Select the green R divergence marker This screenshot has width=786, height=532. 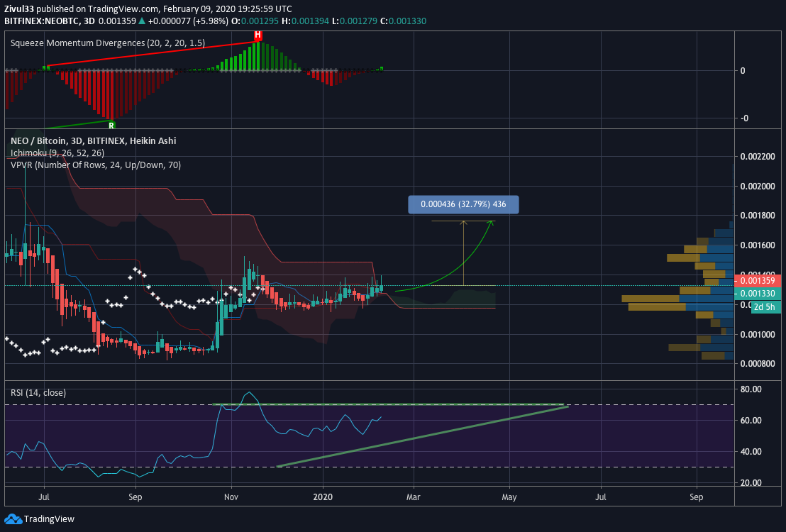(111, 125)
